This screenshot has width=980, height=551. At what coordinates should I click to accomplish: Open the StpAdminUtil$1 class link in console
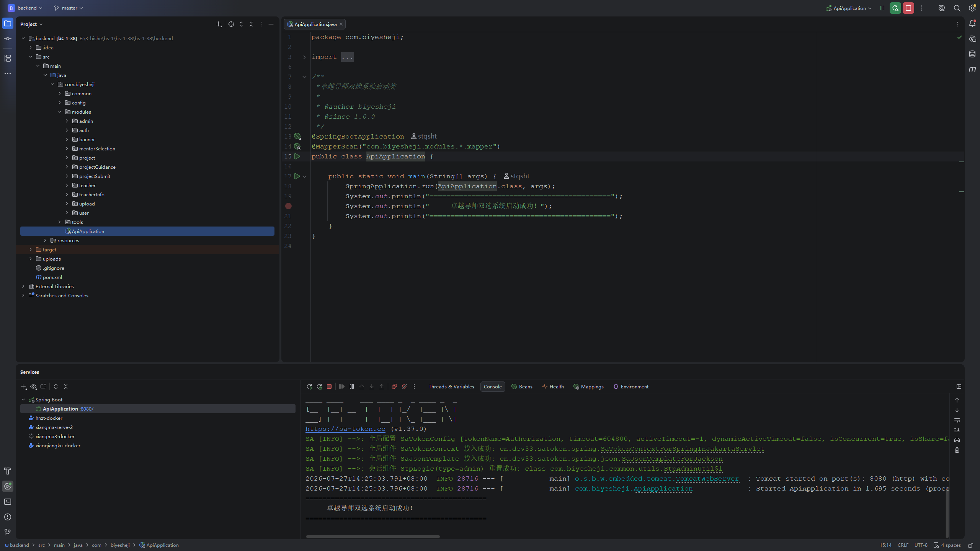pyautogui.click(x=693, y=469)
